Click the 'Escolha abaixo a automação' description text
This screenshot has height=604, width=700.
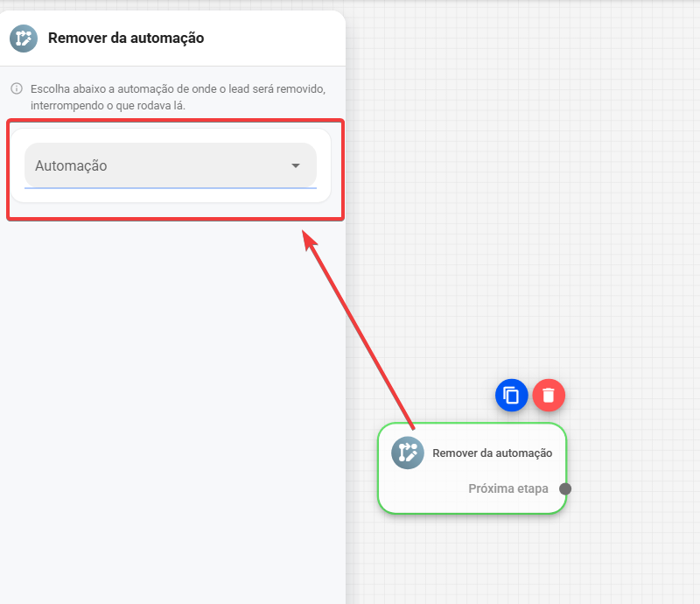(x=178, y=97)
